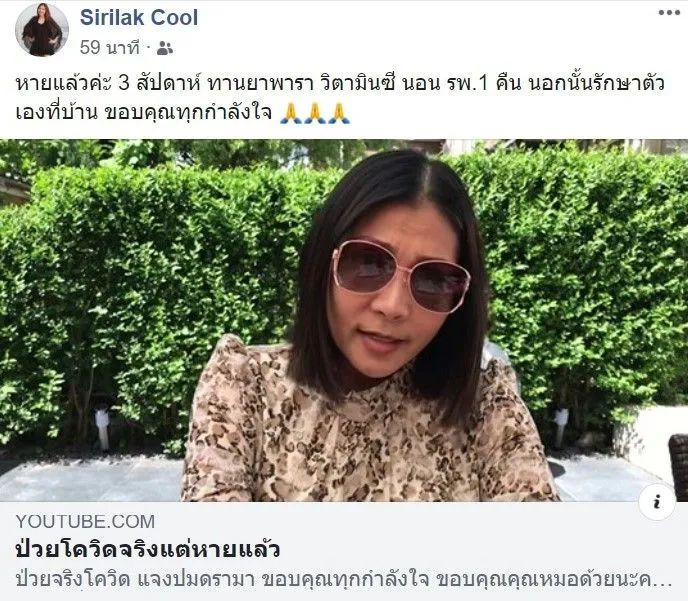Click the dark wicker chair at preview edge
Viewport: 688px width, 601px height.
[678, 467]
